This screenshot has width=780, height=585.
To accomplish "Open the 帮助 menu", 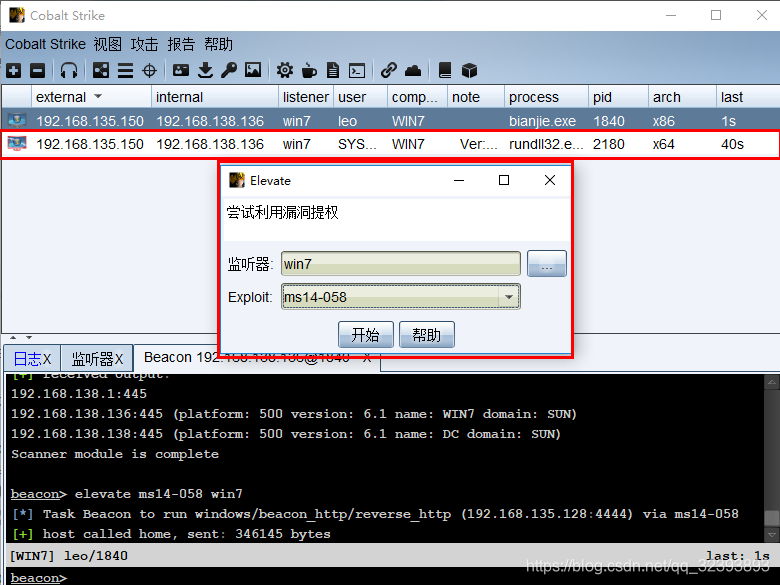I will pyautogui.click(x=218, y=44).
